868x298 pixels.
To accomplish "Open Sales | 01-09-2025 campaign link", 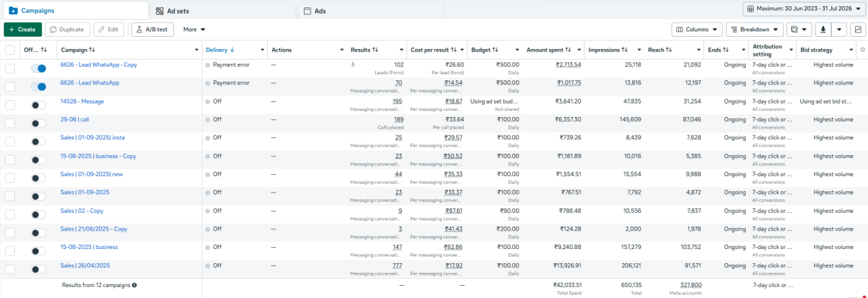I will [85, 193].
